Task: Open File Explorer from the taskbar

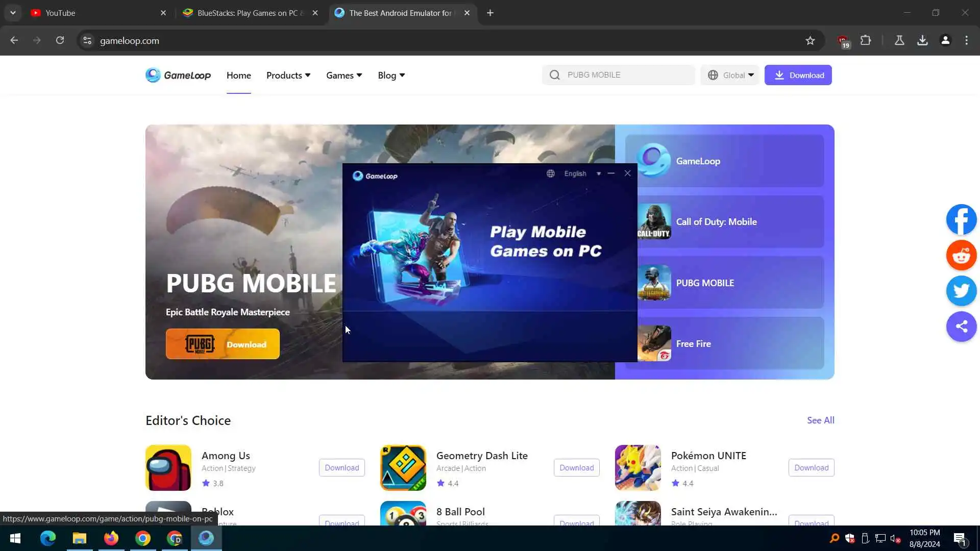Action: [x=79, y=538]
